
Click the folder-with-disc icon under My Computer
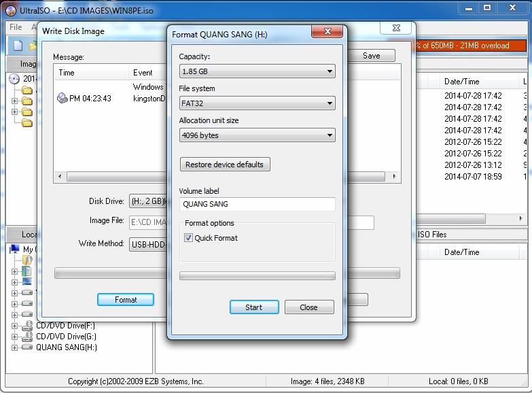pyautogui.click(x=27, y=260)
